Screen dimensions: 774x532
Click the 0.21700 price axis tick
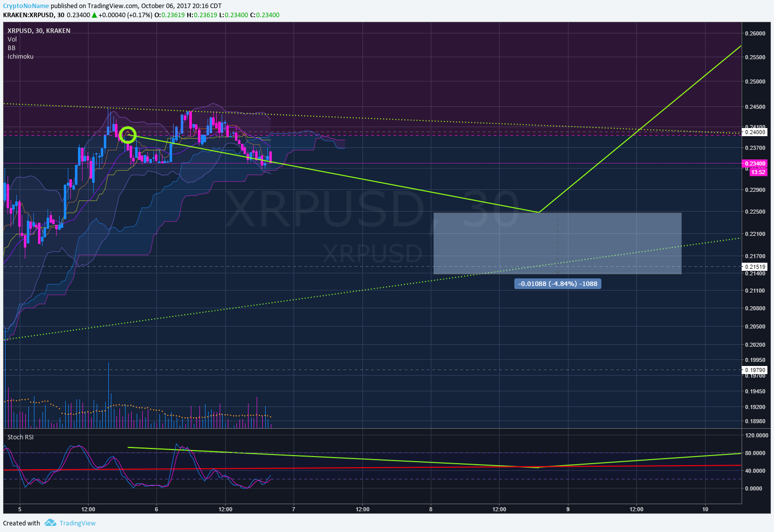coord(755,257)
